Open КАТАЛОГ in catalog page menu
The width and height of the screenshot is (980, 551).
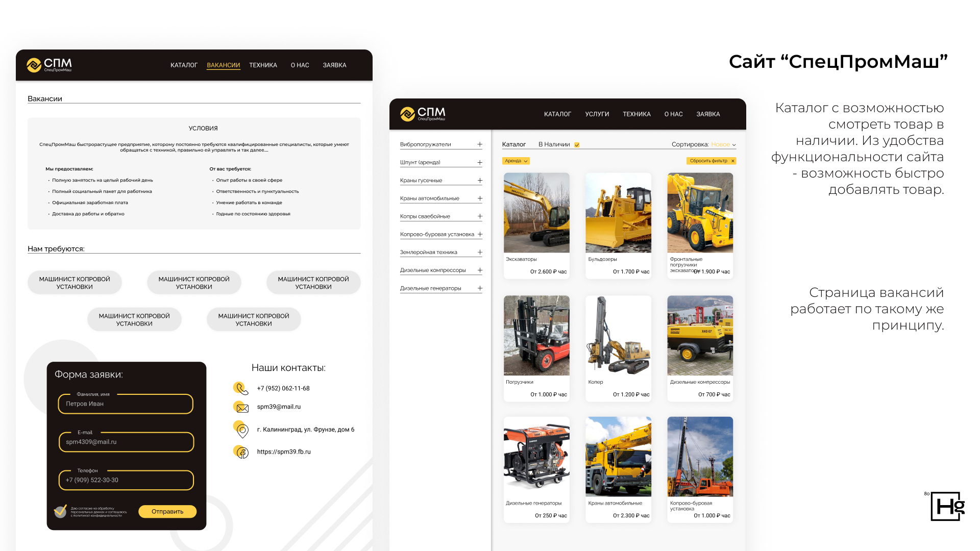(x=557, y=114)
